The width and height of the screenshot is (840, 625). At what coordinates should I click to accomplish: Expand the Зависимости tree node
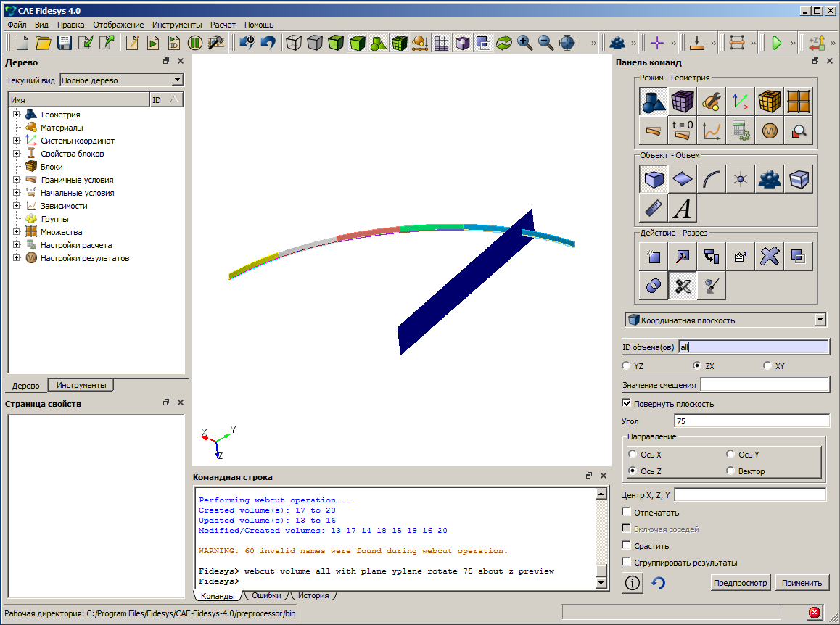(16, 206)
